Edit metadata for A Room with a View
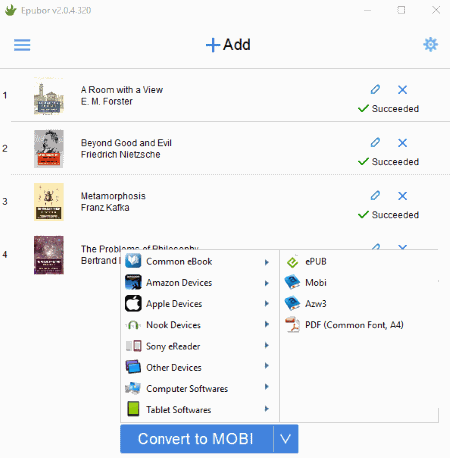 (375, 89)
